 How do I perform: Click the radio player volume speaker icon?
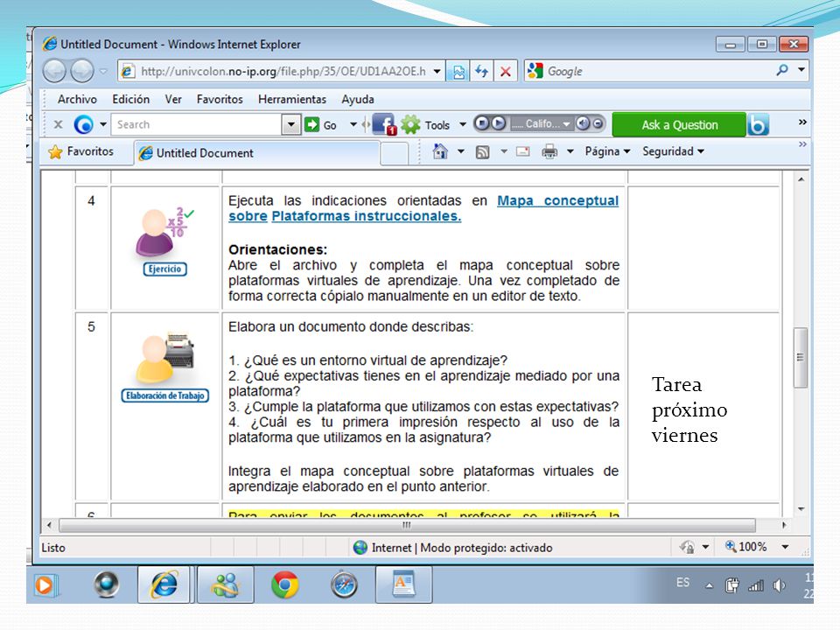(583, 123)
